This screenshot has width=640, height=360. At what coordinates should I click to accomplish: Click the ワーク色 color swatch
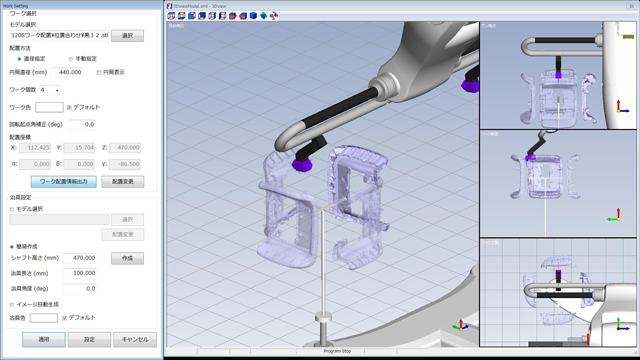tap(49, 107)
